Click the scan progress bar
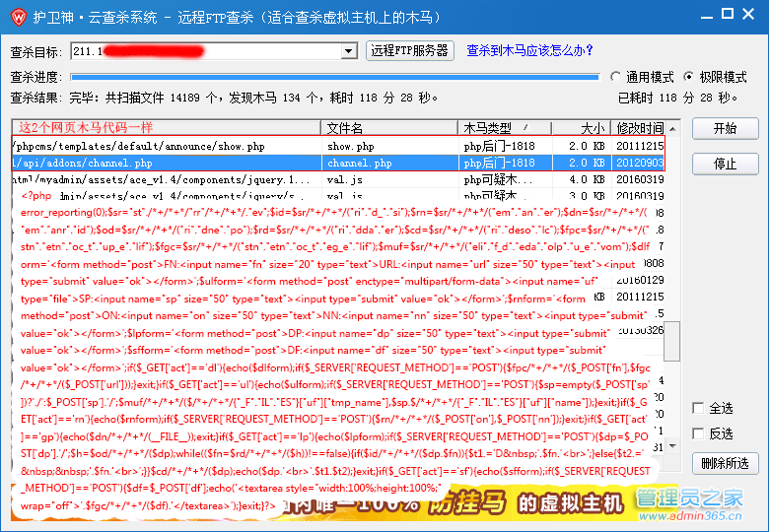The height and width of the screenshot is (532, 769). point(335,77)
